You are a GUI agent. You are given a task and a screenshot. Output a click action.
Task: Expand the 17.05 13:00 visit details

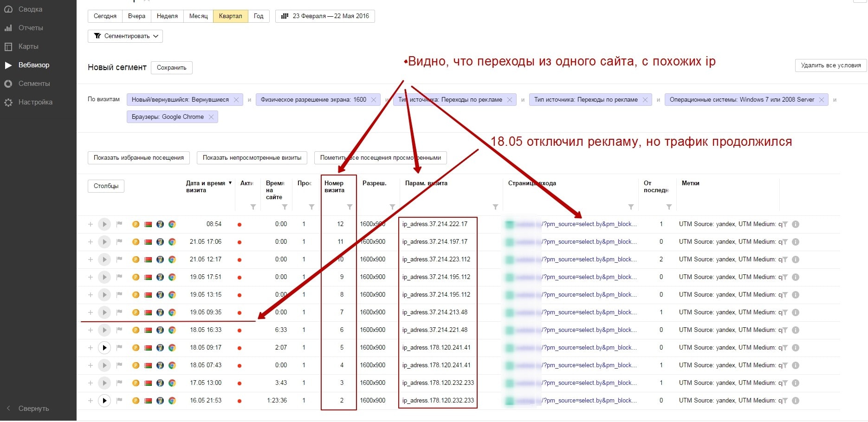pyautogui.click(x=91, y=383)
